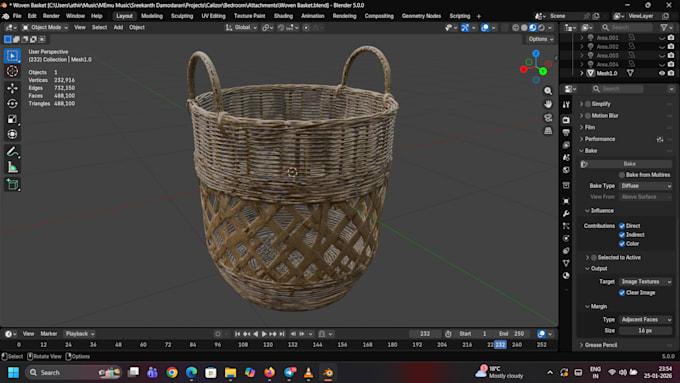
Task: Open the Scene properties tab
Action: coord(566,157)
